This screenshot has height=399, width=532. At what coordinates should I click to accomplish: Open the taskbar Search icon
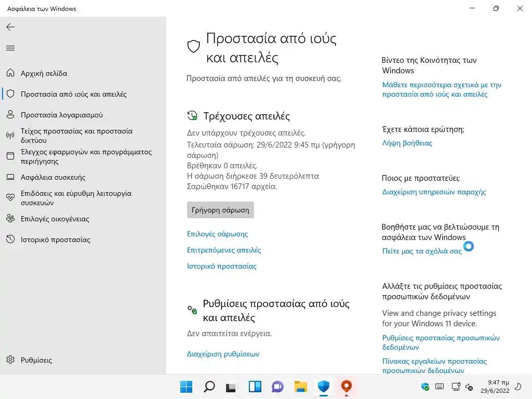coord(209,387)
